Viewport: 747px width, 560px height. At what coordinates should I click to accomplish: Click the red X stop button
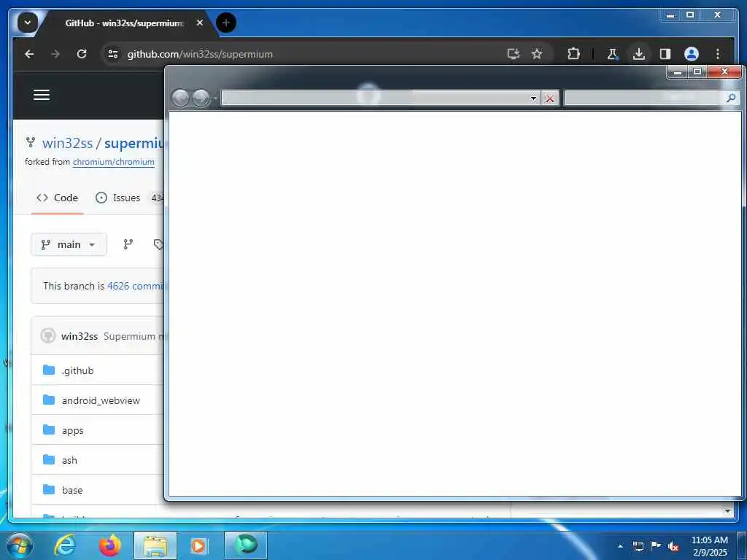[550, 98]
